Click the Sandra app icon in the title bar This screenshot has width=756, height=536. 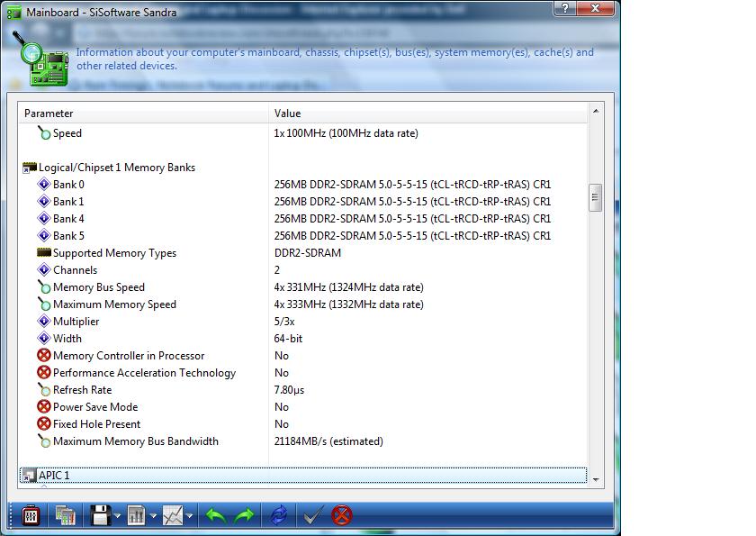point(14,12)
